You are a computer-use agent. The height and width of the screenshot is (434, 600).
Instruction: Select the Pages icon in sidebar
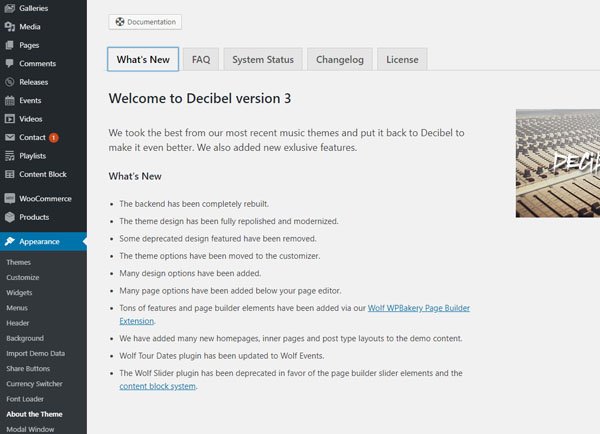[10, 45]
